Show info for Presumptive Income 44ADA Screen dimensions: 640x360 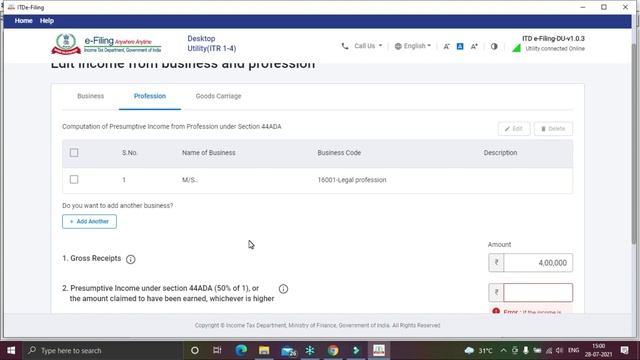pyautogui.click(x=283, y=289)
